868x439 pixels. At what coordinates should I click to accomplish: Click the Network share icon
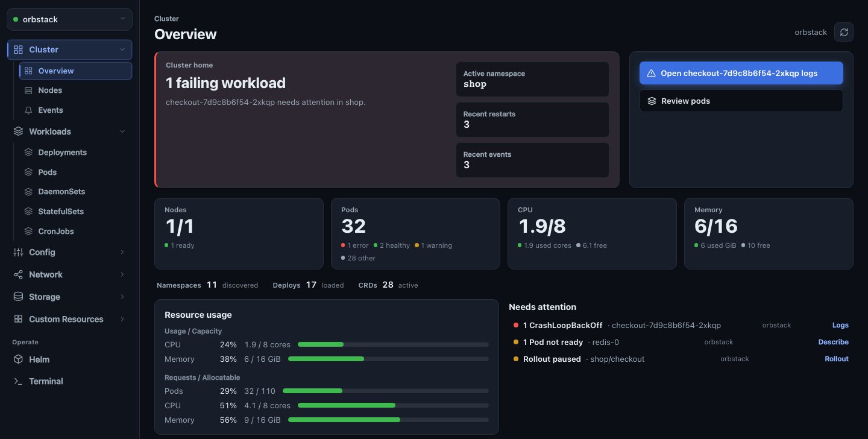click(18, 274)
